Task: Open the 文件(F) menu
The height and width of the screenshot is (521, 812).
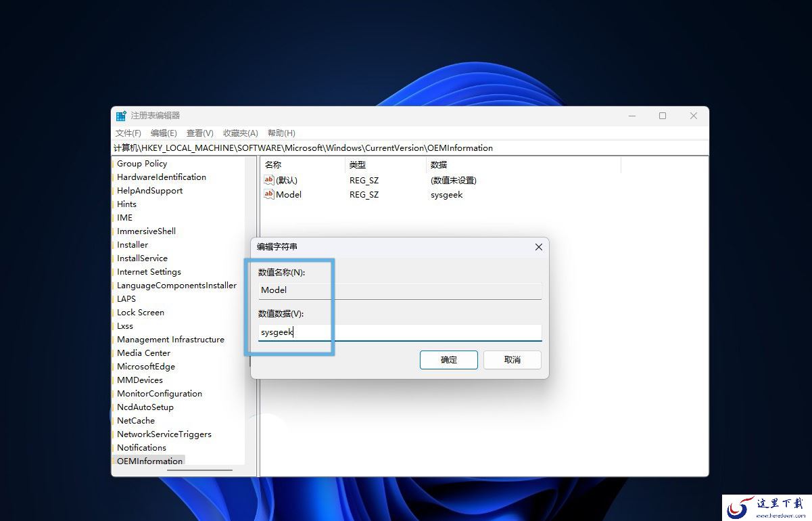Action: tap(128, 133)
